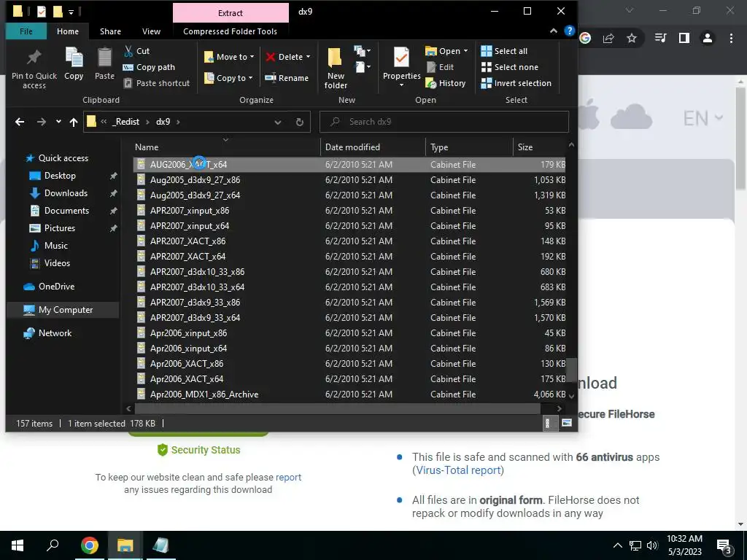Image resolution: width=747 pixels, height=560 pixels.
Task: Open Windows Start menu
Action: pyautogui.click(x=18, y=545)
